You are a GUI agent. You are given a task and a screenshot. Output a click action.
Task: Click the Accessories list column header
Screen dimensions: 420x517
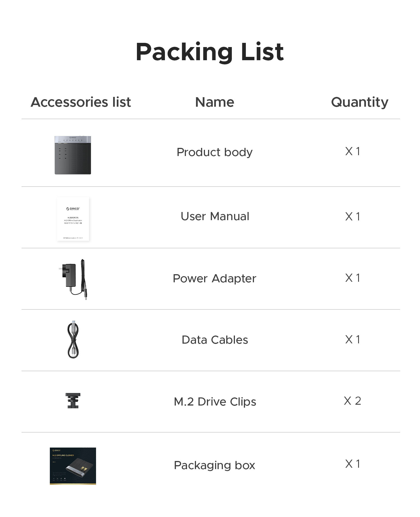tap(81, 102)
